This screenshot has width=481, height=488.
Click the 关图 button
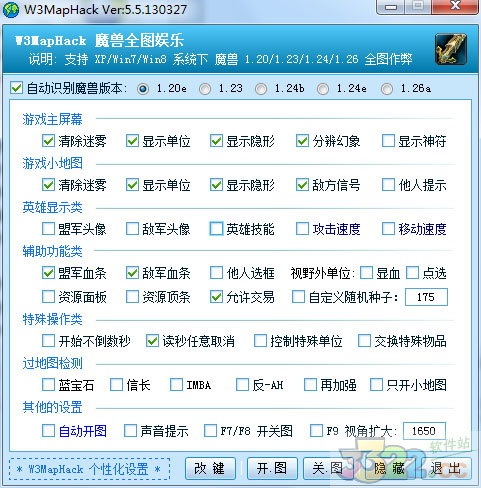coord(328,468)
